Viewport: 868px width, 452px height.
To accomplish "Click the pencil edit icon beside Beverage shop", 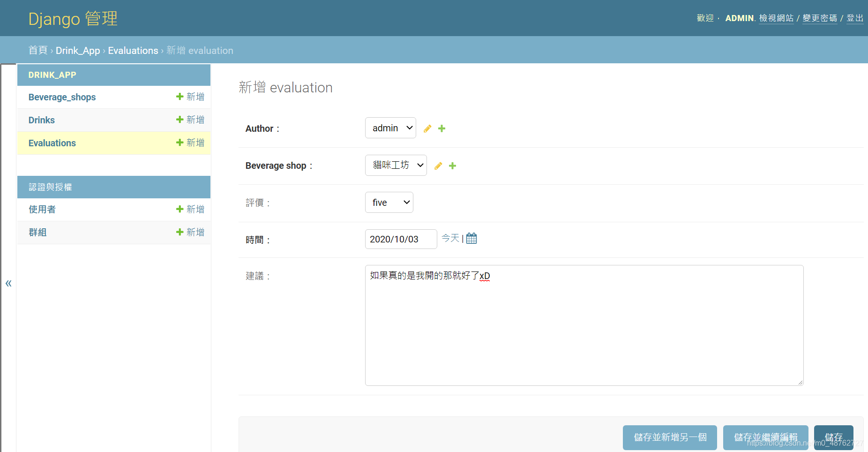I will tap(438, 166).
